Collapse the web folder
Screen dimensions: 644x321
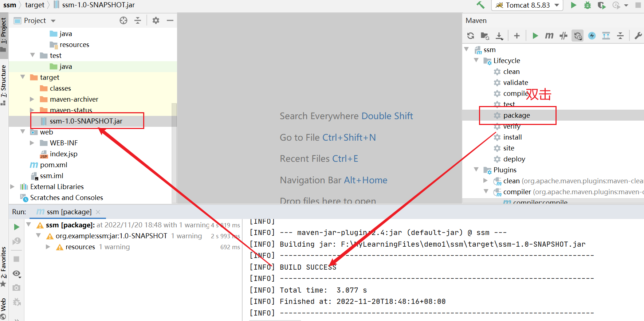[23, 132]
